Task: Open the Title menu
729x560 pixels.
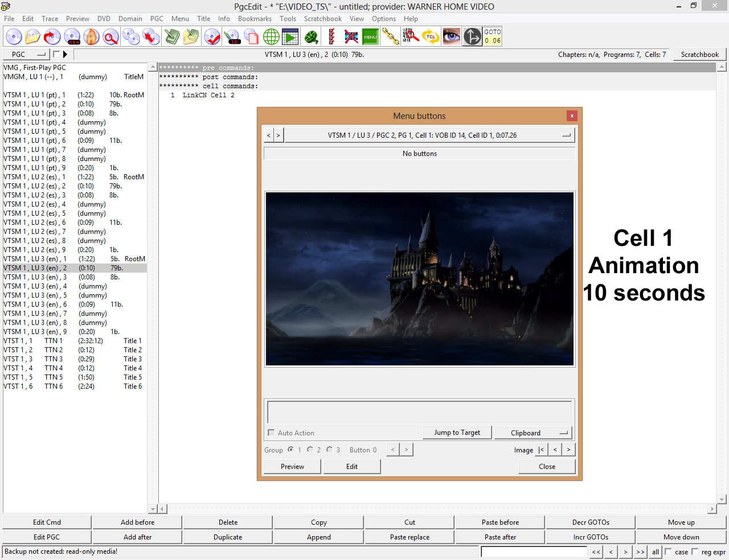Action: tap(203, 19)
